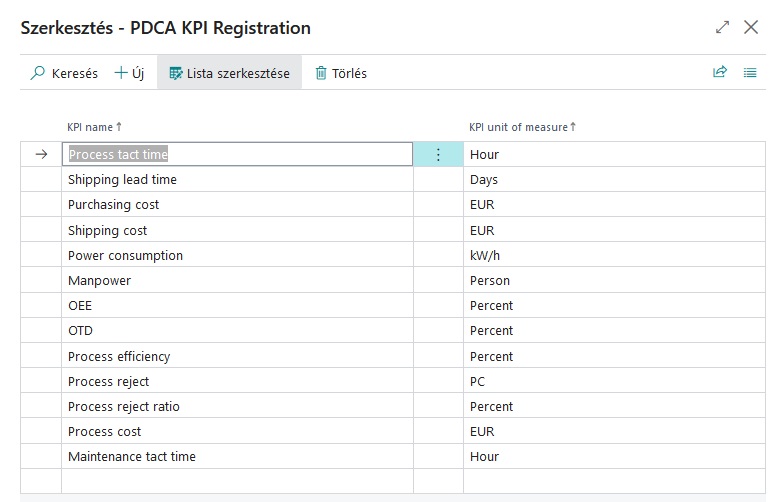
Task: Click the Maintenance tact time cell
Action: (132, 456)
